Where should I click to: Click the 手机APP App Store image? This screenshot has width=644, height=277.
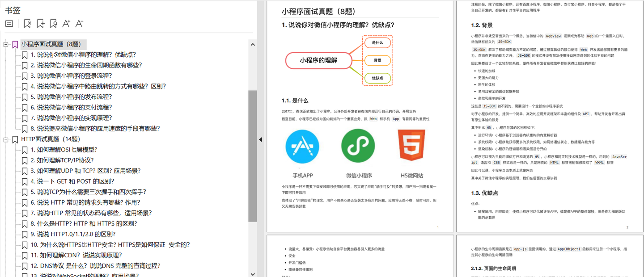pyautogui.click(x=302, y=147)
